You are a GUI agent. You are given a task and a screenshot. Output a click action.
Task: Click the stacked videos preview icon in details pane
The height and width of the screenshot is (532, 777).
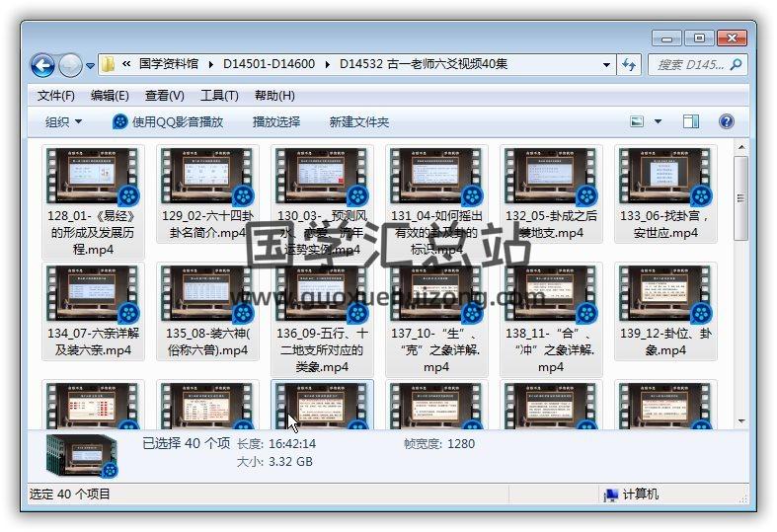pyautogui.click(x=82, y=456)
